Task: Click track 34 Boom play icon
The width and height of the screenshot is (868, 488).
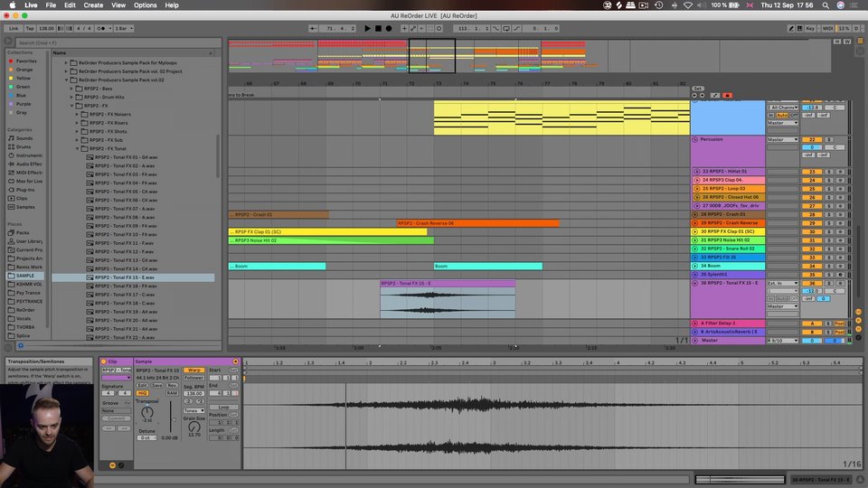Action: coord(694,266)
